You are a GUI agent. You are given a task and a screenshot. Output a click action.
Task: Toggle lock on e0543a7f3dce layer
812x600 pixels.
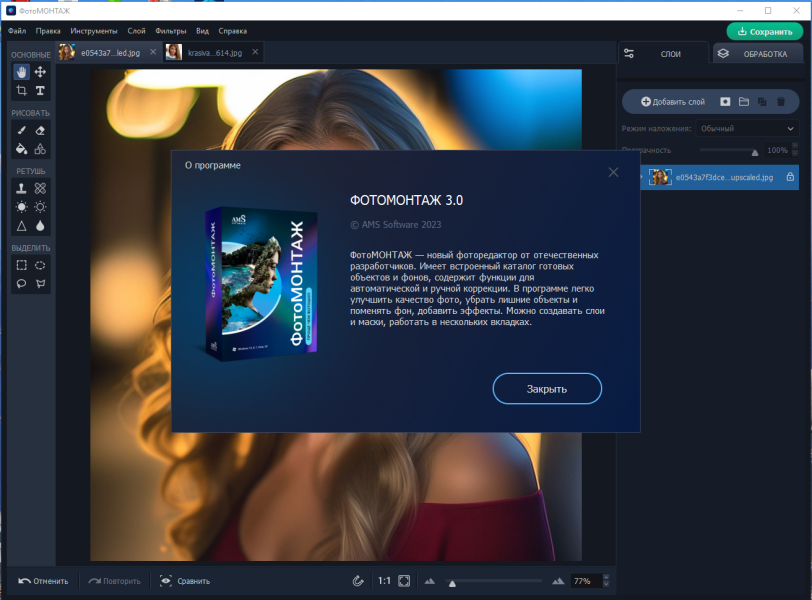[790, 177]
